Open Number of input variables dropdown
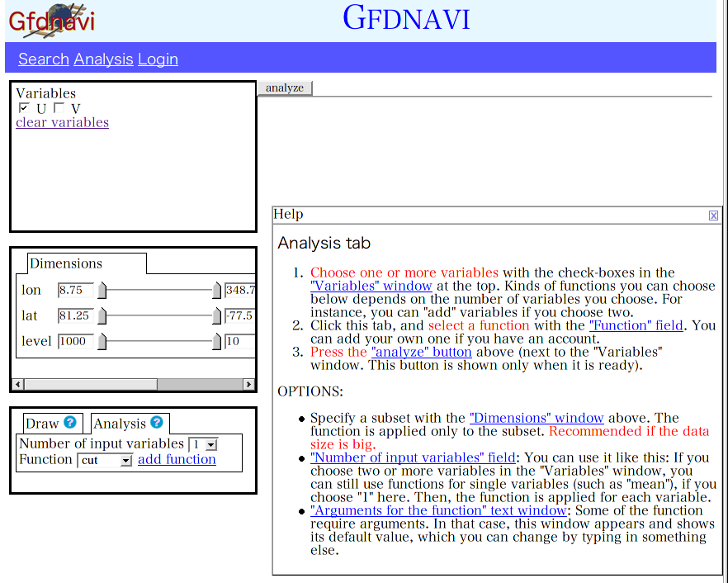The image size is (728, 583). 202,444
